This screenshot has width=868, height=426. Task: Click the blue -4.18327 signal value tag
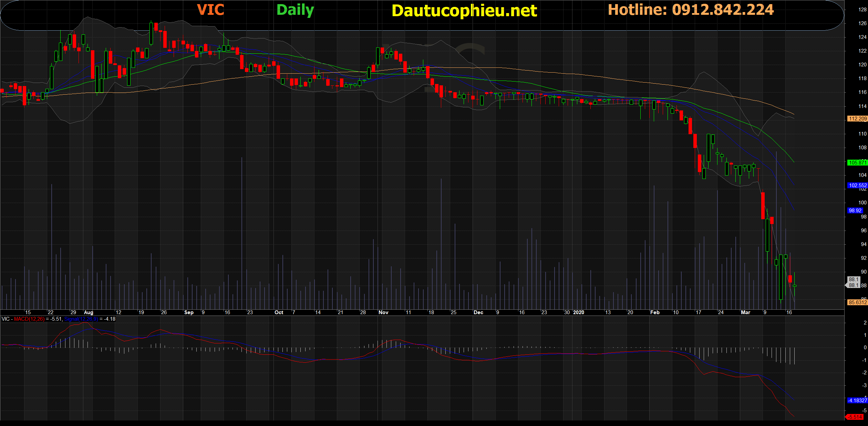tap(857, 401)
